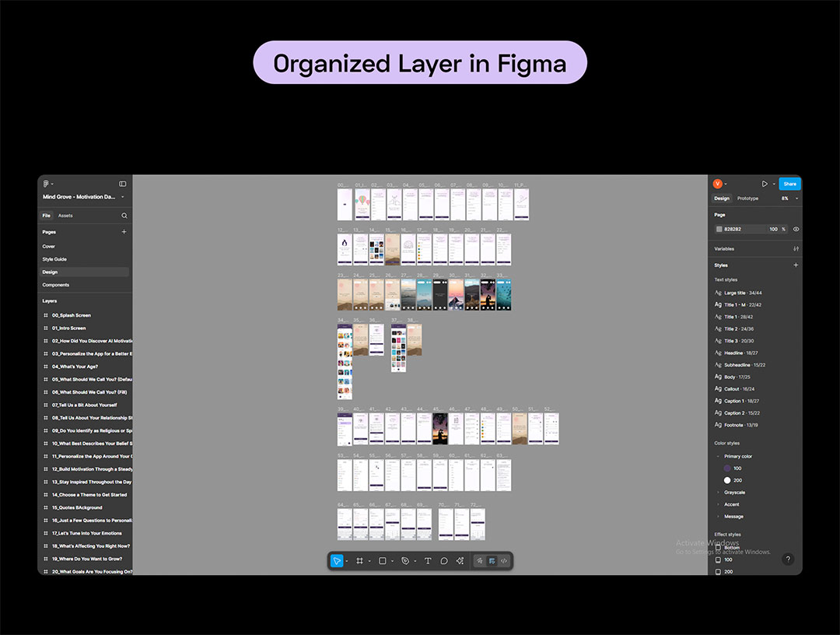Open the AI Actions sparkle tool
This screenshot has width=840, height=635.
click(x=460, y=561)
